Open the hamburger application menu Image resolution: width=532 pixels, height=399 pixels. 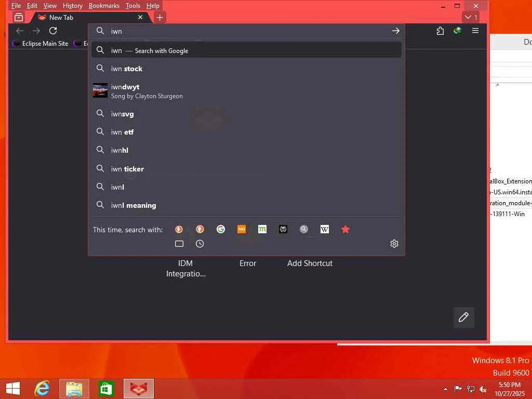tap(475, 31)
